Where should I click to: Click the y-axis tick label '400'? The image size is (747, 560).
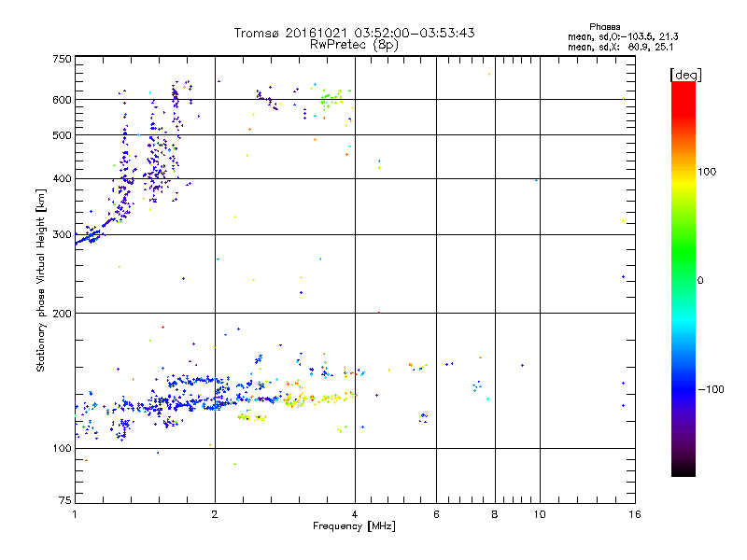tap(62, 178)
